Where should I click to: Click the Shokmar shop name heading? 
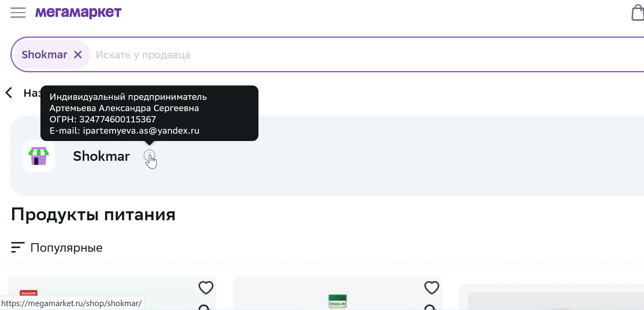click(x=101, y=156)
